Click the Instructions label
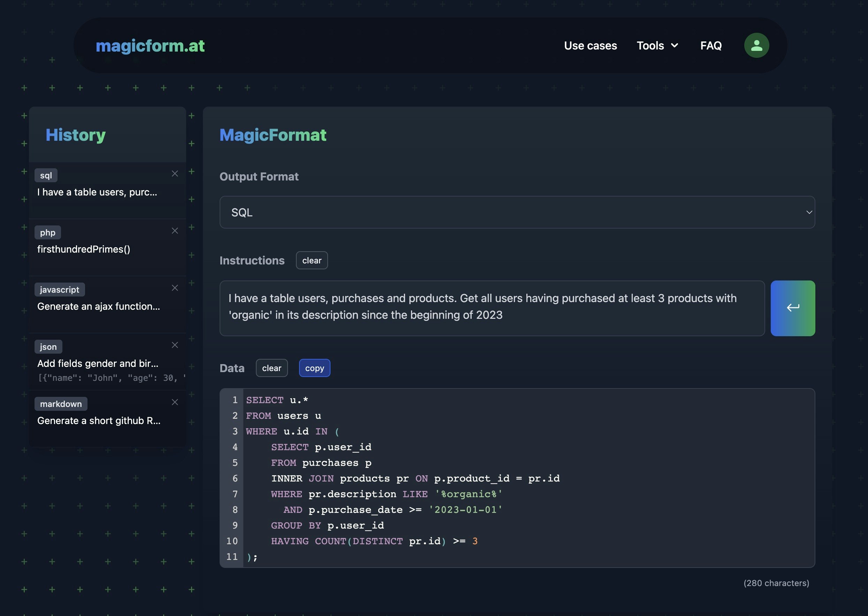 coord(252,261)
